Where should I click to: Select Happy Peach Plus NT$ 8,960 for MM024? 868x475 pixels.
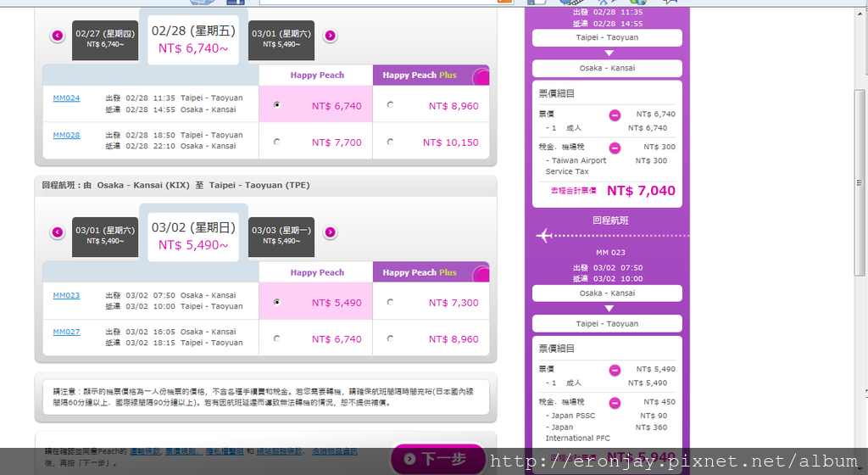[390, 104]
